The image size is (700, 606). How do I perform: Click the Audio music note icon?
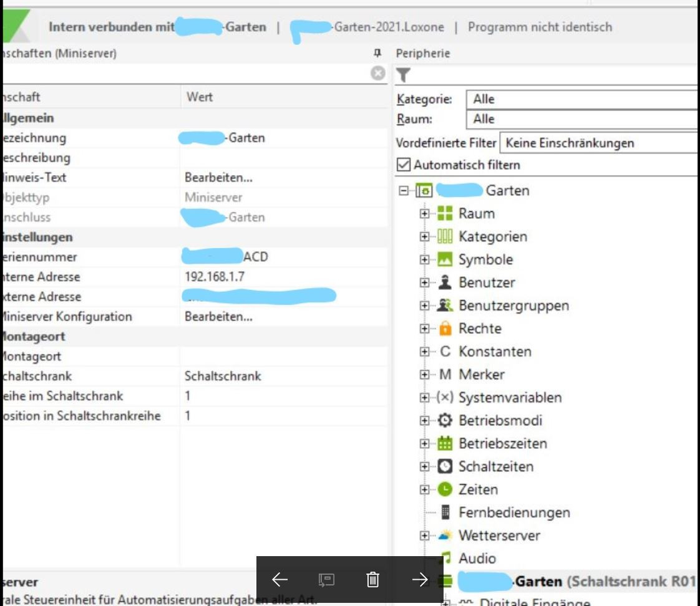click(445, 558)
